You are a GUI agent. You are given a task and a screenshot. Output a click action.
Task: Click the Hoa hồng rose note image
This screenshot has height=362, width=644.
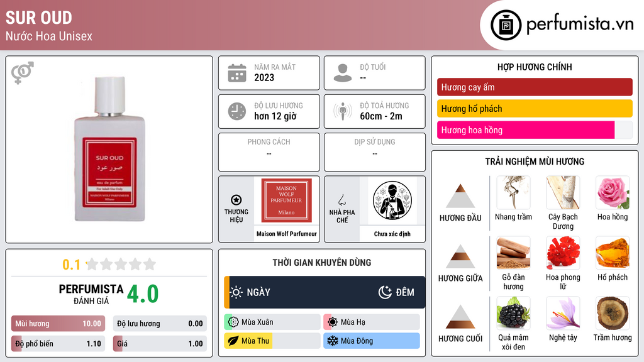613,192
